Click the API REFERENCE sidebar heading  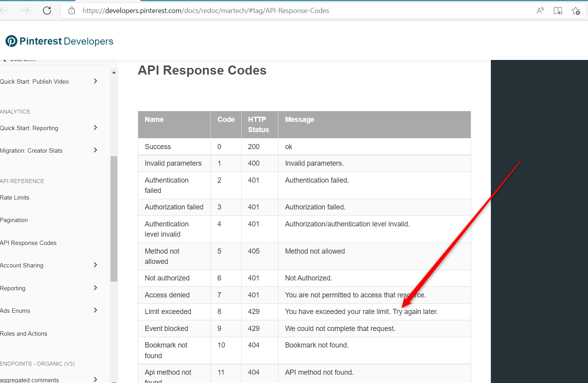pyautogui.click(x=22, y=181)
